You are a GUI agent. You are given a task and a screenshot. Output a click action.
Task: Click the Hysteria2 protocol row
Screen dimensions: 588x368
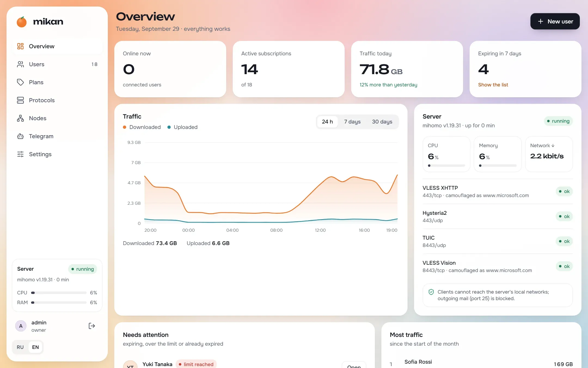pos(498,216)
